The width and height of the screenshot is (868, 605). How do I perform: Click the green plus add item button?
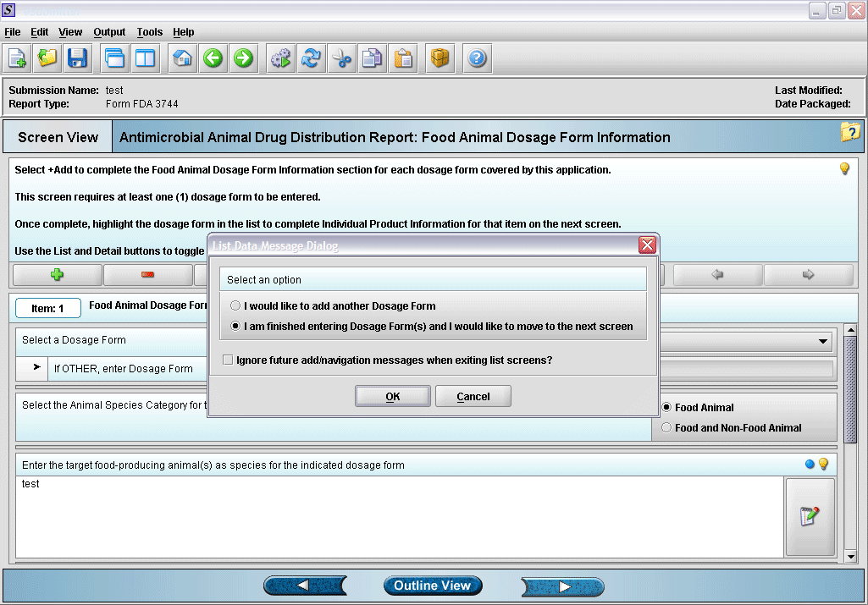(58, 275)
